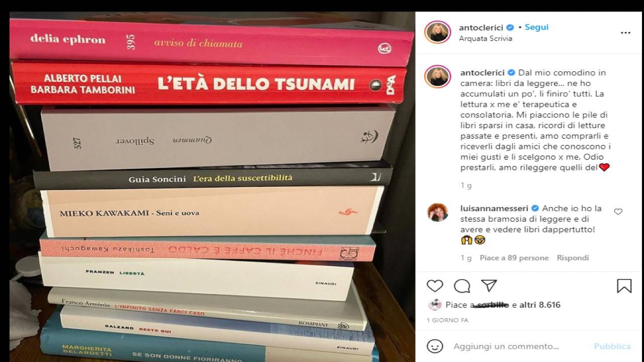Save the post with the bookmark icon

(624, 286)
